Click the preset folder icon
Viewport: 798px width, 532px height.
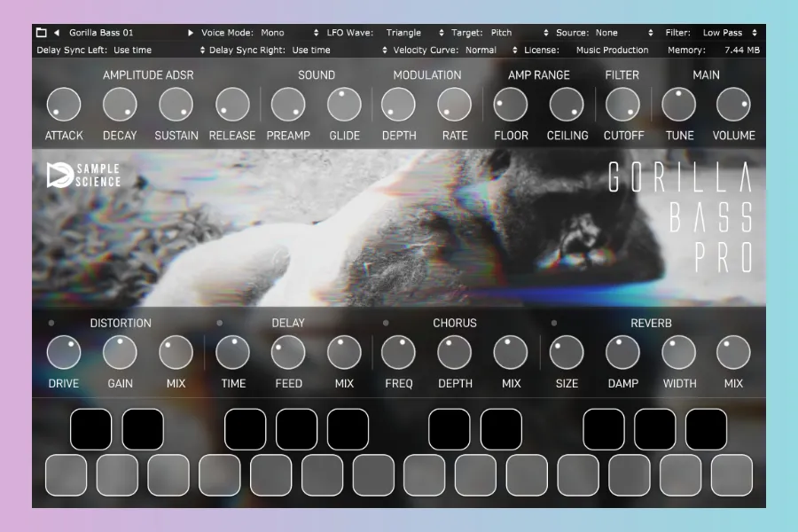pos(42,33)
